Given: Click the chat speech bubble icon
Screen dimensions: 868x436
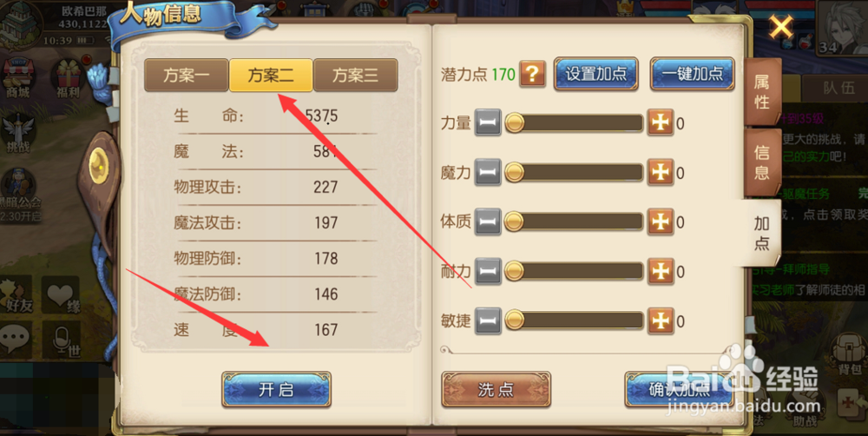Looking at the screenshot, I should 15,339.
